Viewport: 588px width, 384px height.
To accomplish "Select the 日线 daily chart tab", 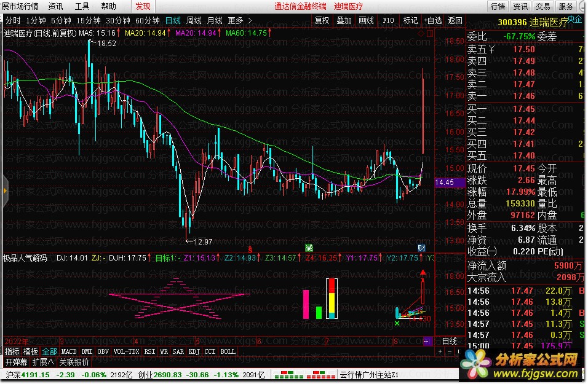I will coord(173,21).
